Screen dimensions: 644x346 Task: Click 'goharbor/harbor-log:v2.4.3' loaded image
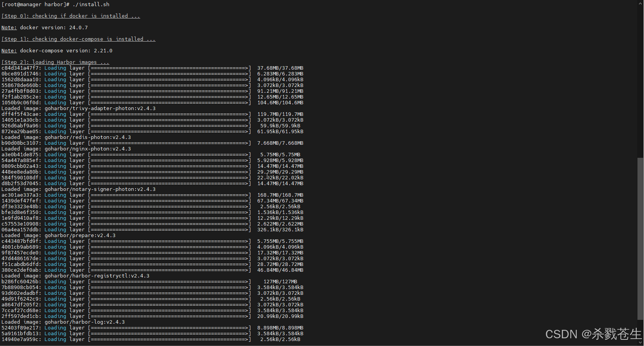pos(85,322)
